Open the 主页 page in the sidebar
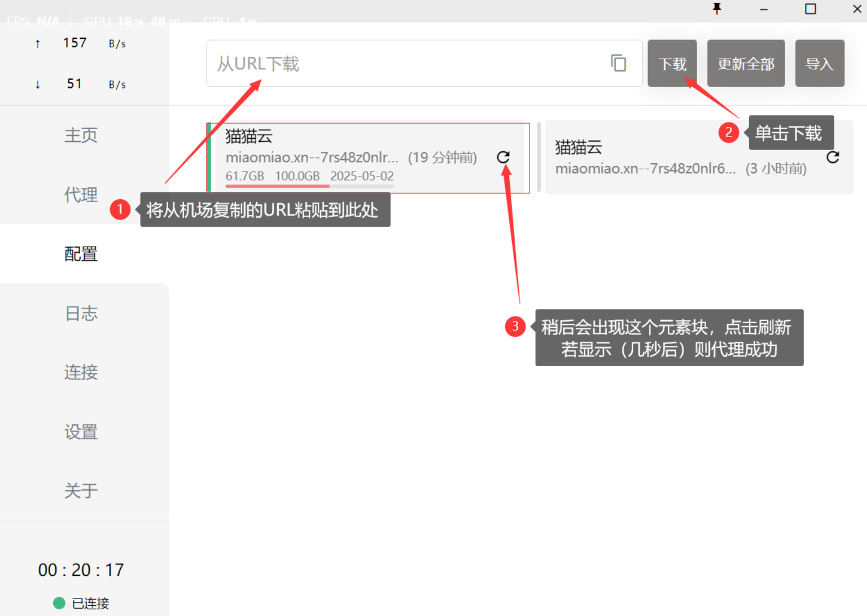 [81, 135]
